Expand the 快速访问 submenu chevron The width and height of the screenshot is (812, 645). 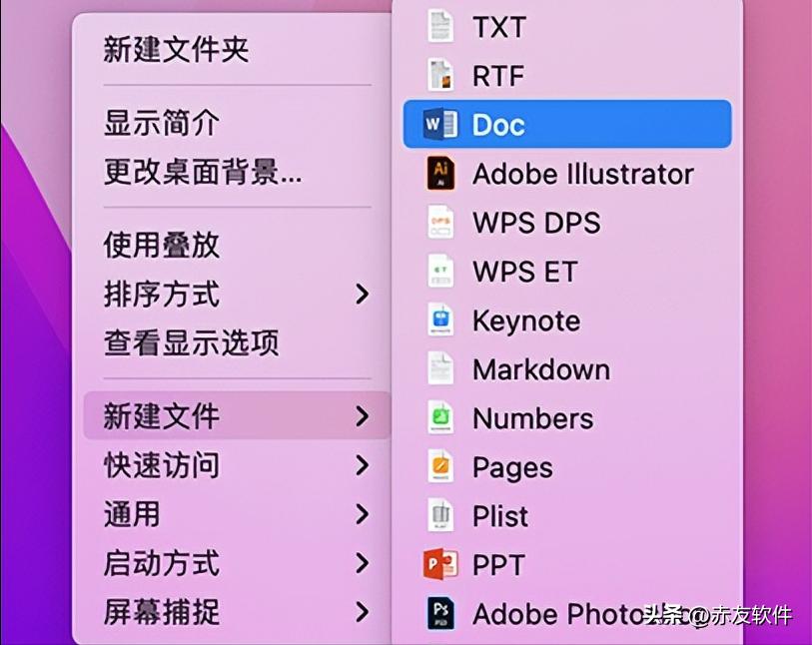364,465
